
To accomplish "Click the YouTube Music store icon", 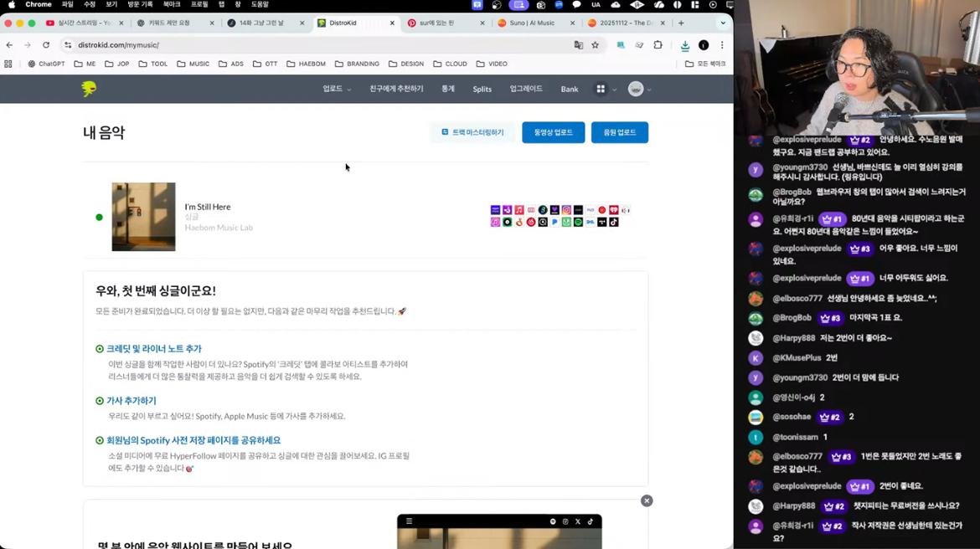I will (602, 210).
